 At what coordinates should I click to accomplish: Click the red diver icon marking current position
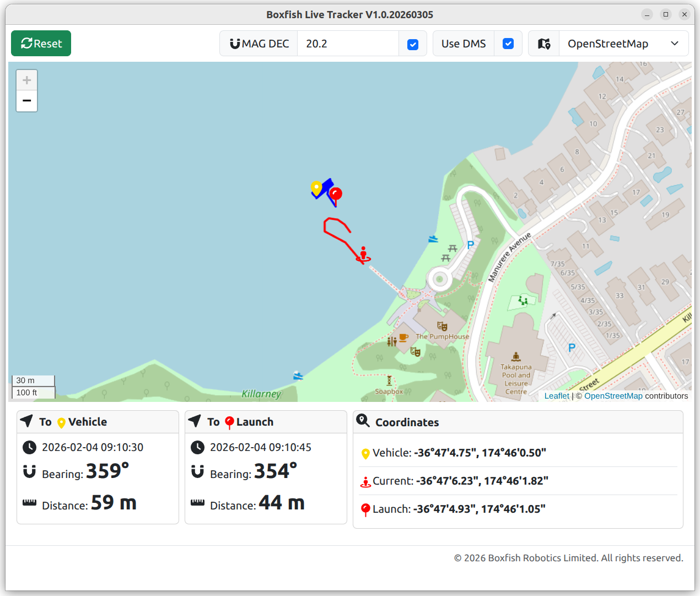click(x=363, y=253)
